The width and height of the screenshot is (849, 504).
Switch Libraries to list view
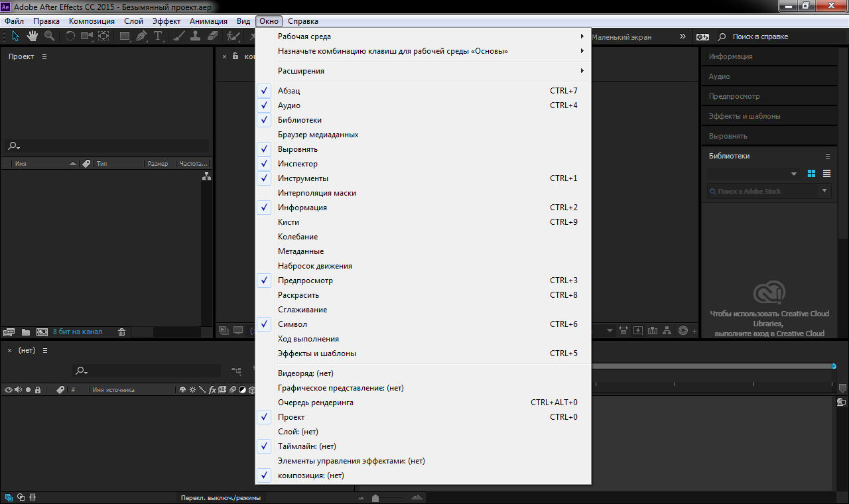coord(827,174)
